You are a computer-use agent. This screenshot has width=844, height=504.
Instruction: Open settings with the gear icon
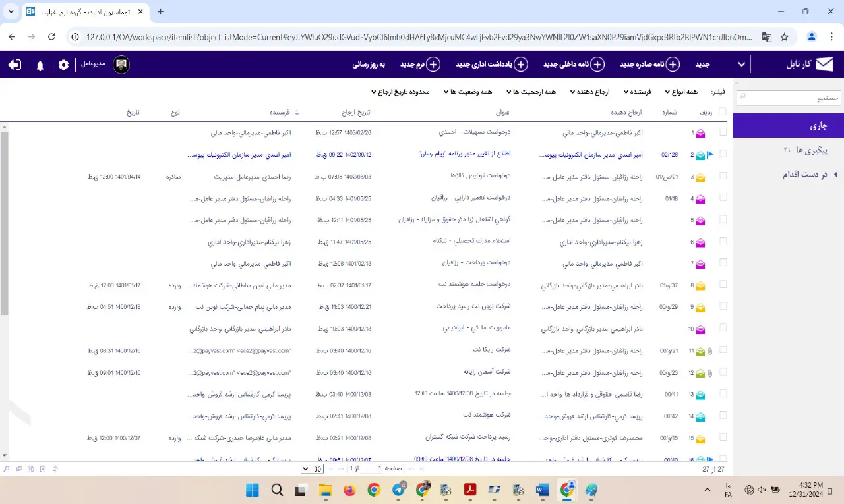click(63, 65)
